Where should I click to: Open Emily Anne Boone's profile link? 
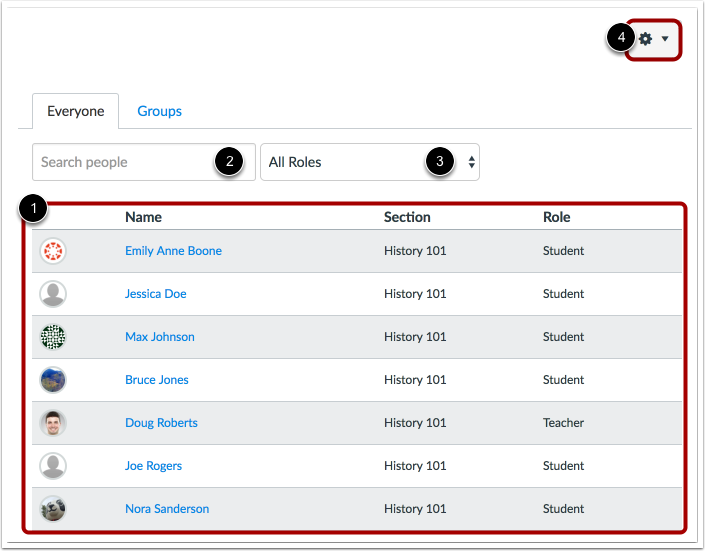tap(173, 251)
